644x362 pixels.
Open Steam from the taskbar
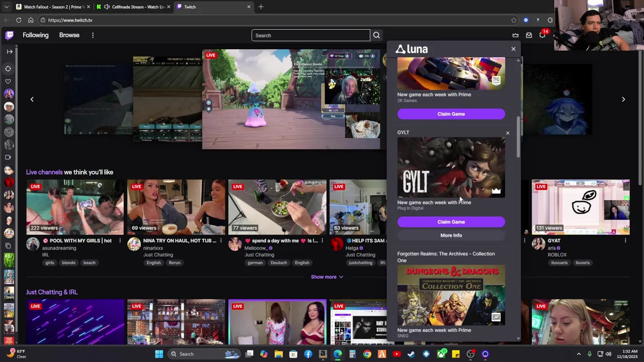point(411,354)
